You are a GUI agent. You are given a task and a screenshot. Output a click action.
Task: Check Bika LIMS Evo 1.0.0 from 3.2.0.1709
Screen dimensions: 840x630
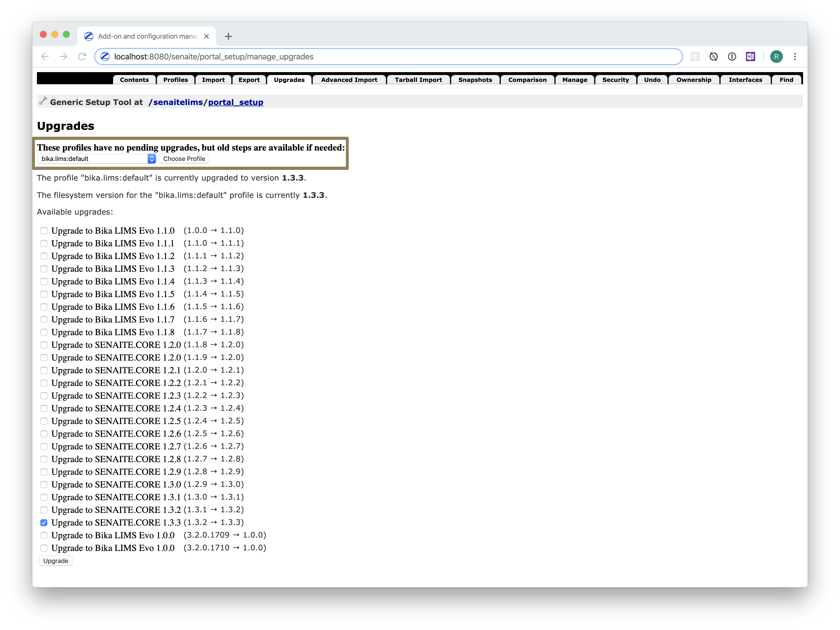pyautogui.click(x=44, y=535)
